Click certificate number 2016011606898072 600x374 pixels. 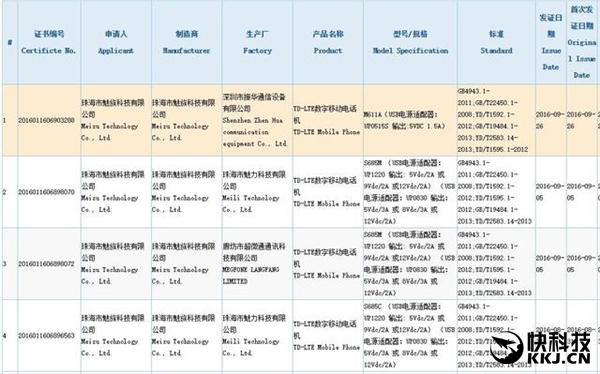tap(46, 264)
